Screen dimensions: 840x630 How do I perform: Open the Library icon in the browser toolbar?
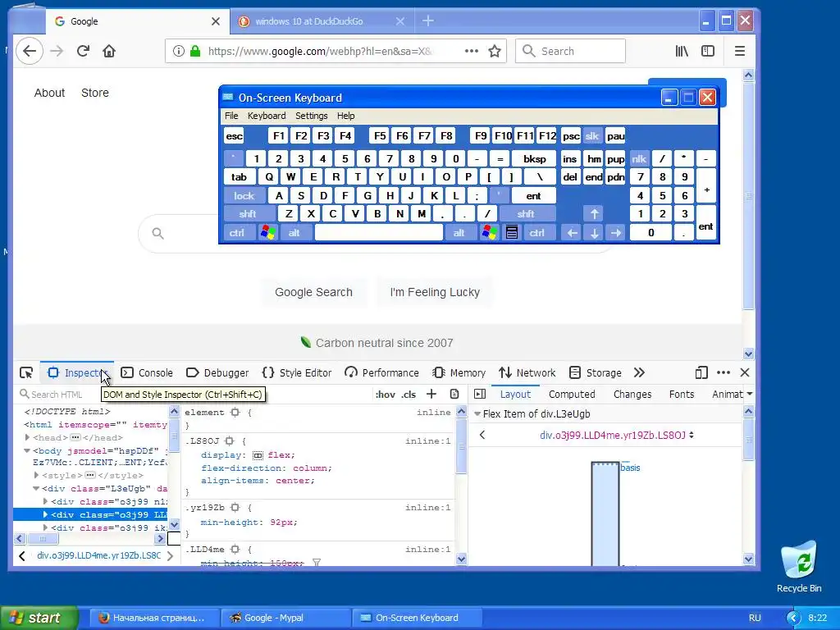pyautogui.click(x=682, y=52)
